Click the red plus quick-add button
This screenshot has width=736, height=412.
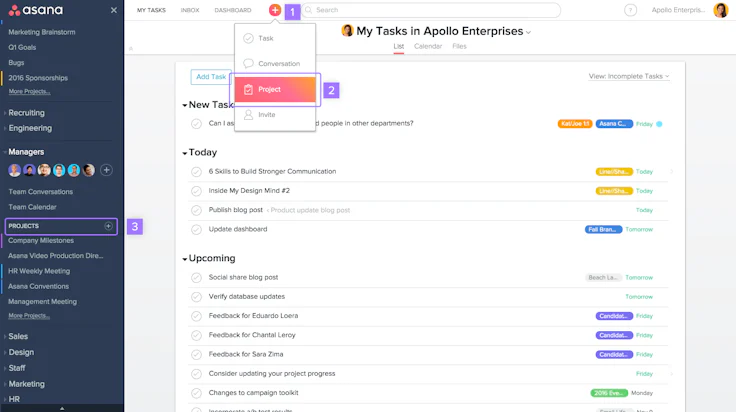pyautogui.click(x=275, y=10)
